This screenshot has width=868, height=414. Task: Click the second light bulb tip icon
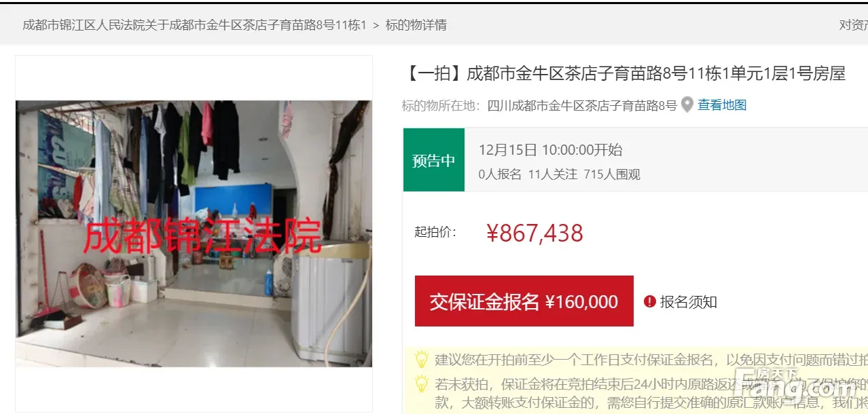pos(422,383)
